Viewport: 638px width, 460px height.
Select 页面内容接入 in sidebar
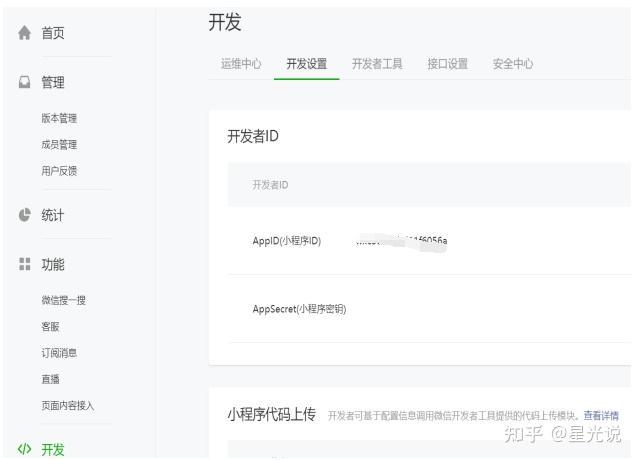[x=68, y=405]
